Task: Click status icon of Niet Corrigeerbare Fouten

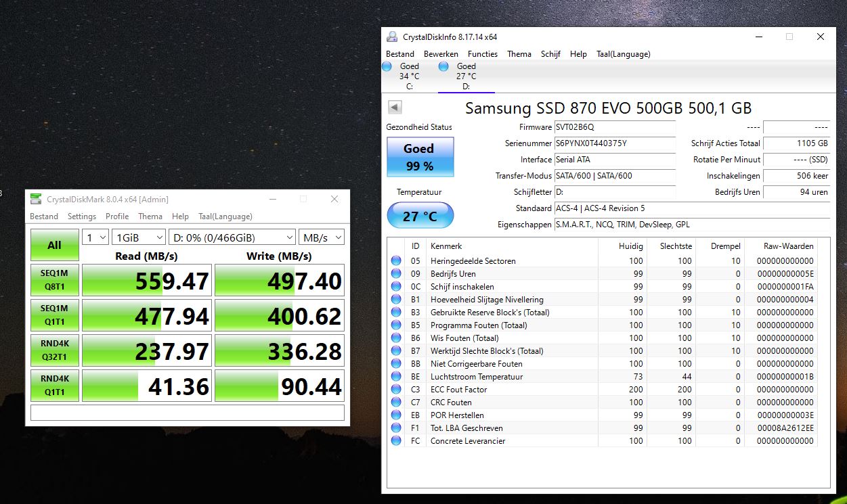Action: click(396, 364)
